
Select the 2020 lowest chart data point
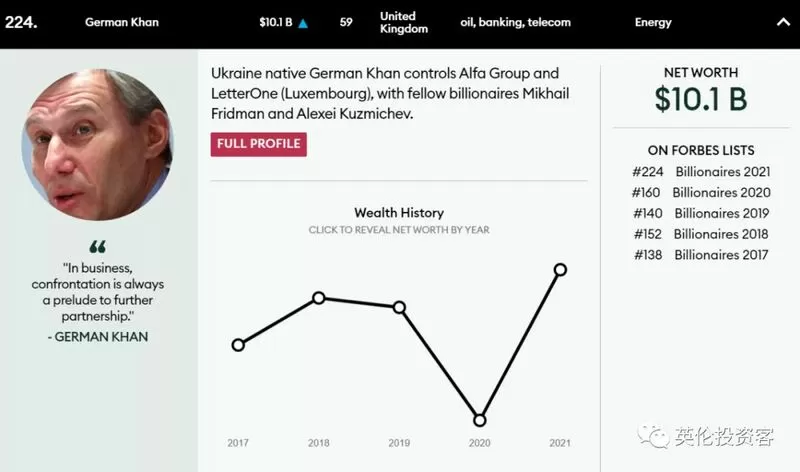pos(480,420)
